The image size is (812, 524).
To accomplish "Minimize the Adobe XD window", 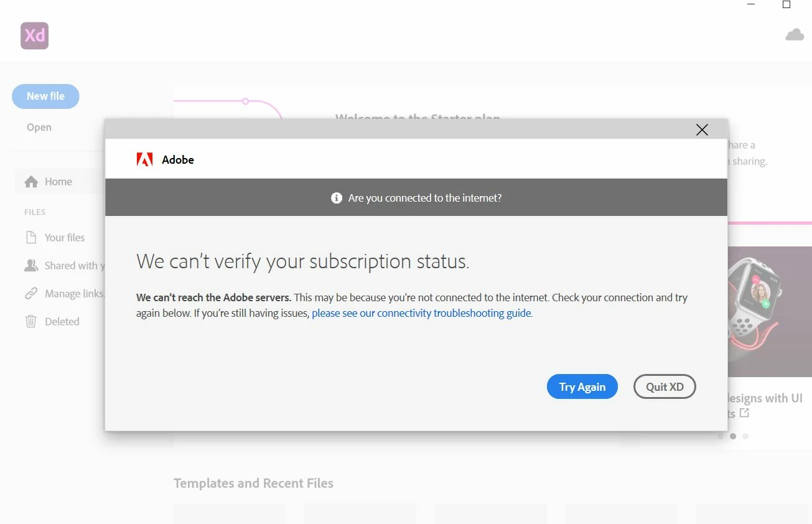I will point(751,4).
